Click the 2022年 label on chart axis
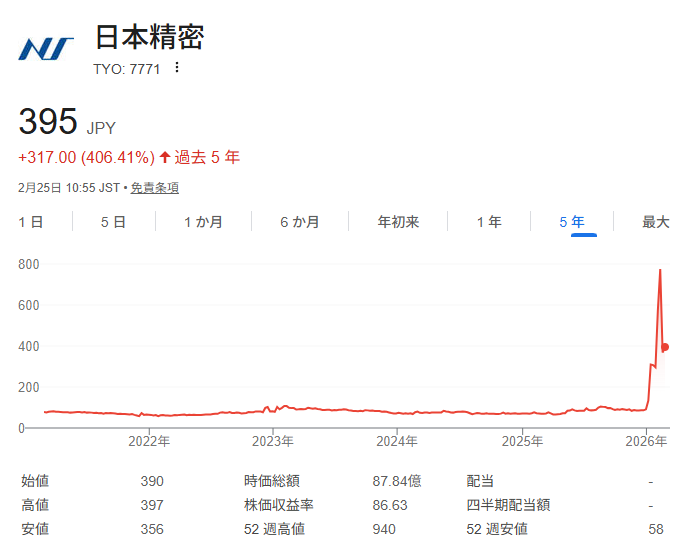The height and width of the screenshot is (558, 678). 149,440
